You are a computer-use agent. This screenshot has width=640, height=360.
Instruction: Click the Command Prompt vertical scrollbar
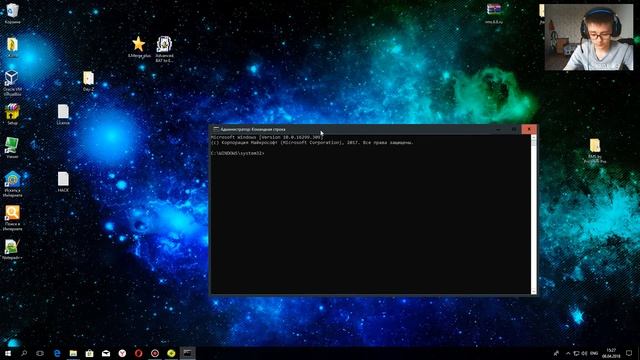tap(533, 214)
